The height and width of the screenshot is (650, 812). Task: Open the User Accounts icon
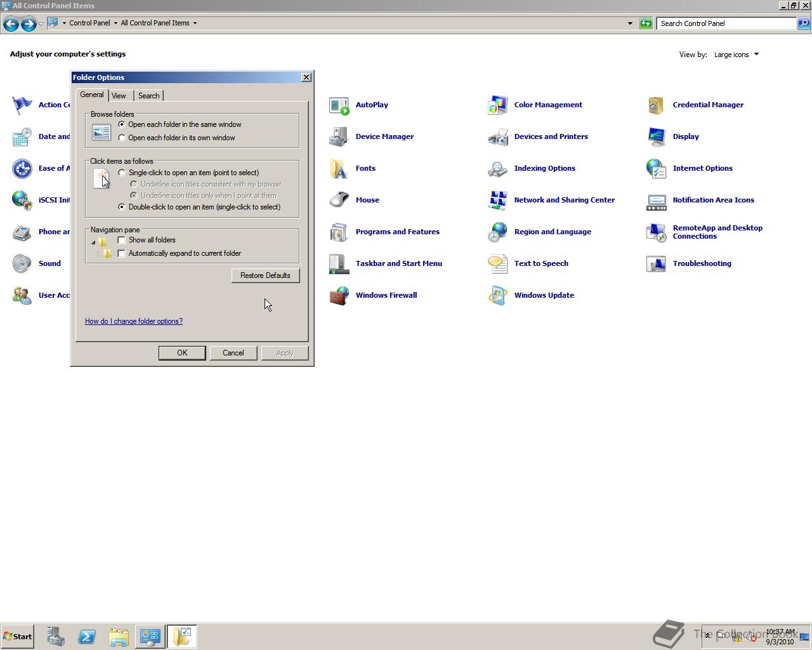[22, 296]
